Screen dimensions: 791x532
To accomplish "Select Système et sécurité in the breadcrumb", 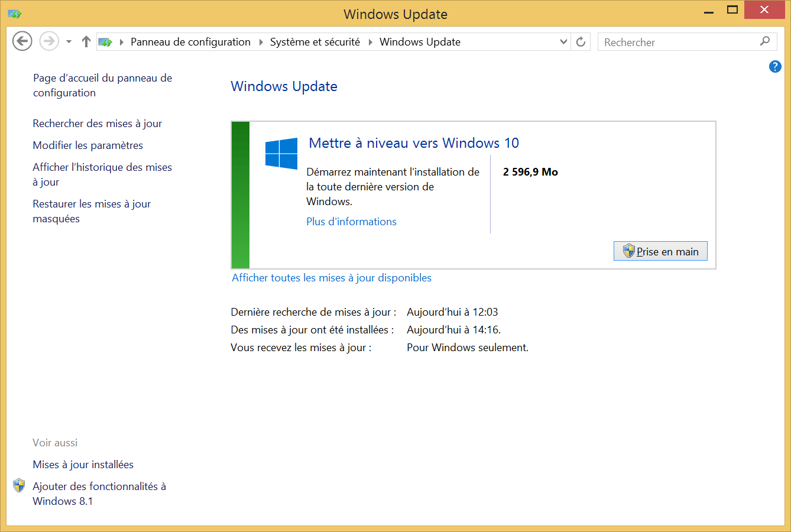I will click(315, 42).
